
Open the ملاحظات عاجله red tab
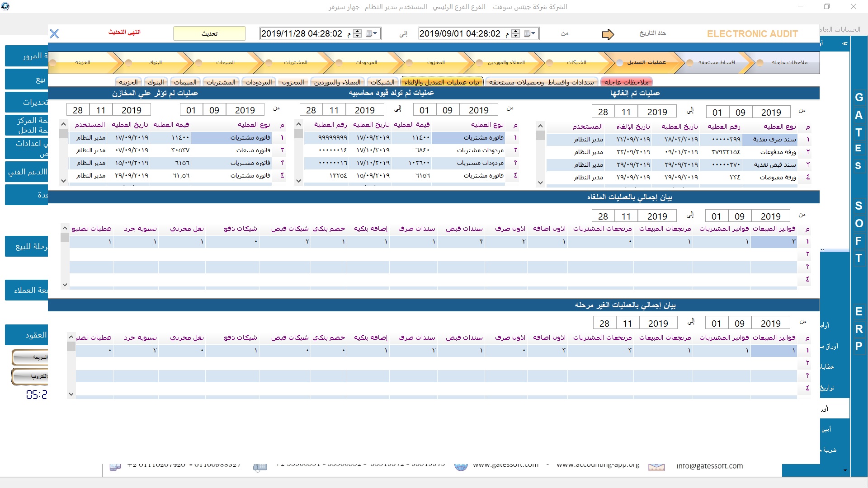pyautogui.click(x=627, y=82)
